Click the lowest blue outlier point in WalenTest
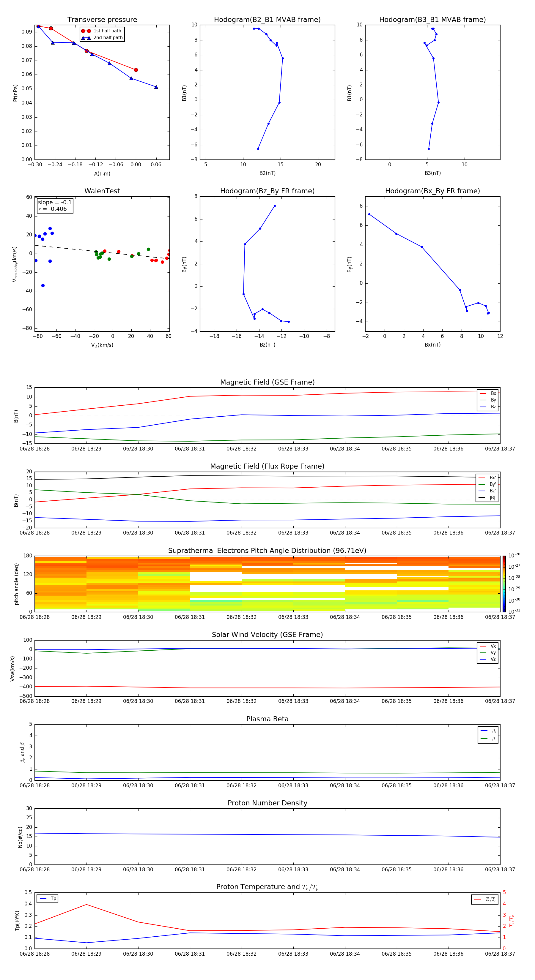The image size is (535, 980). click(43, 285)
